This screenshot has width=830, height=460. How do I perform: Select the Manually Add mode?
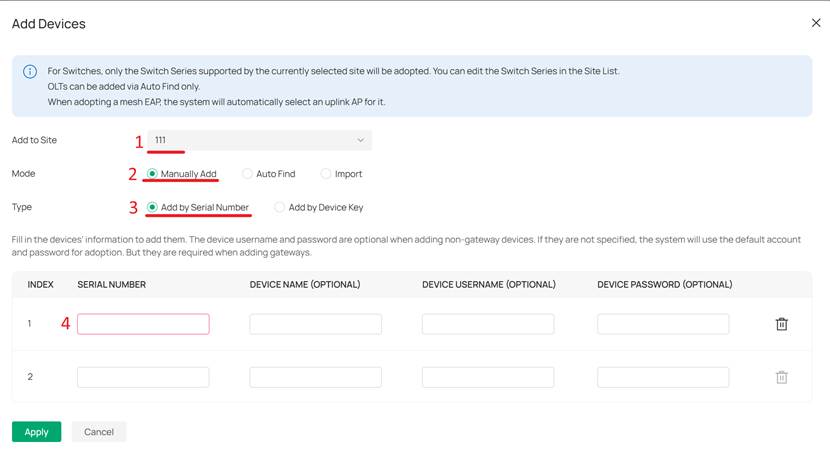[x=152, y=174]
